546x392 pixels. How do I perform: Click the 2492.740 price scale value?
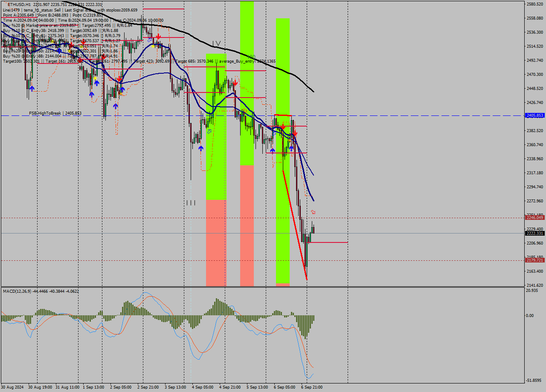tap(535, 60)
